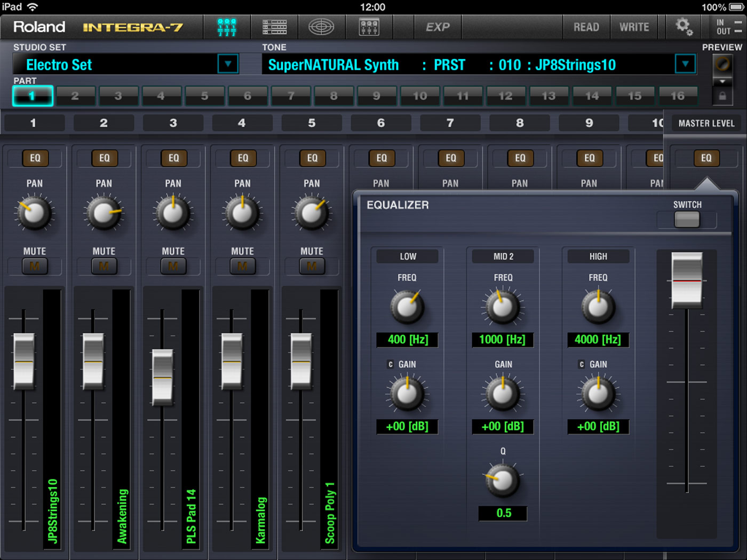Tap the Q value 0.5 field
The height and width of the screenshot is (560, 747).
[x=503, y=513]
